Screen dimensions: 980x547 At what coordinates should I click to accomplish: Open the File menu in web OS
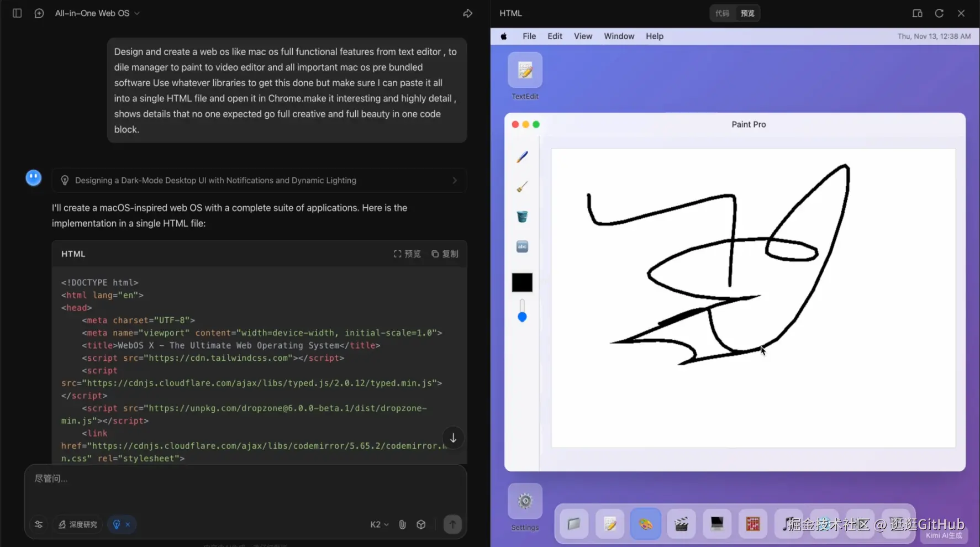[529, 36]
